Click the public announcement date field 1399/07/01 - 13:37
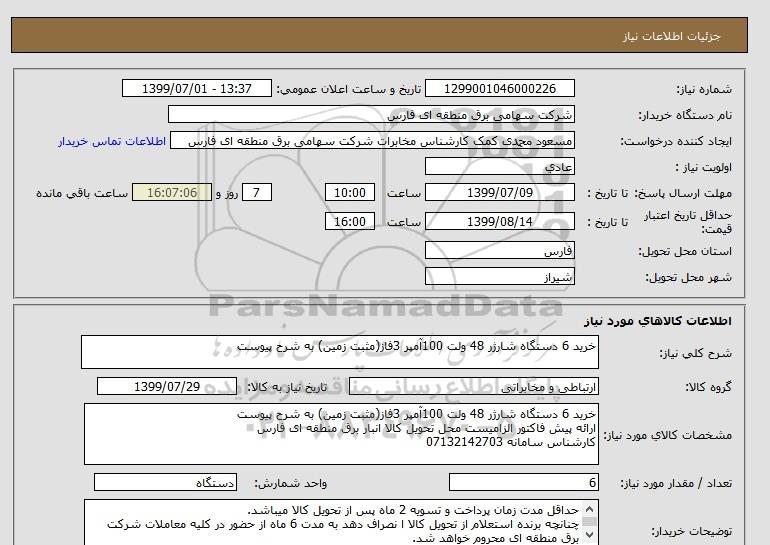Screen dimensions: 770x545 tap(196, 89)
